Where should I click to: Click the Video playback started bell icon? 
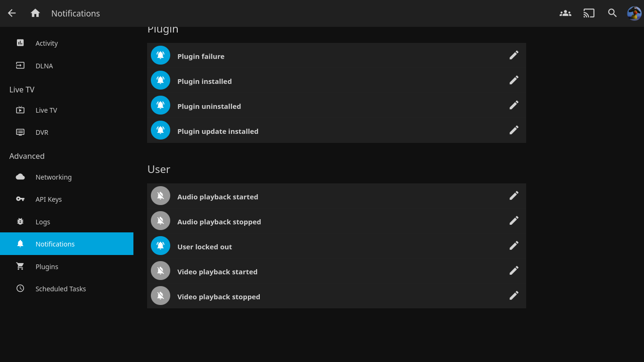(x=160, y=271)
